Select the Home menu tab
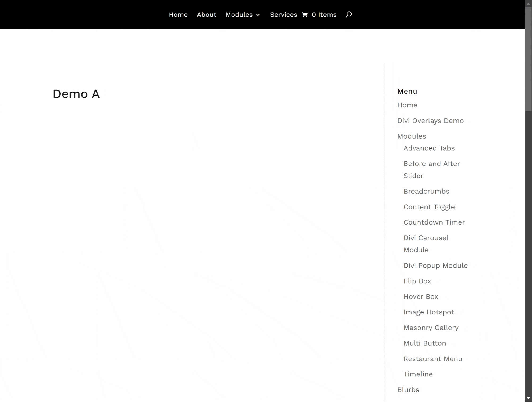This screenshot has width=532, height=402. [178, 15]
